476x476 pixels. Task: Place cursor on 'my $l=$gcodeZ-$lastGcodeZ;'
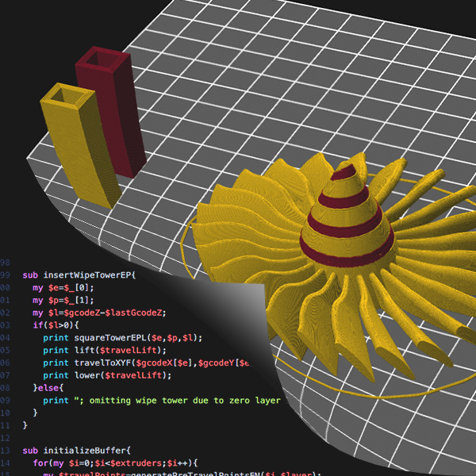99,313
